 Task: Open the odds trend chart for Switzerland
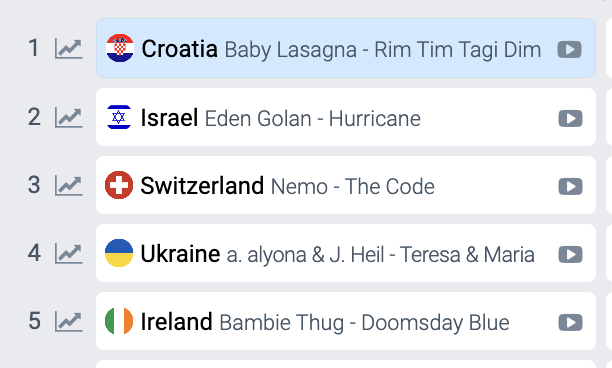tap(69, 186)
